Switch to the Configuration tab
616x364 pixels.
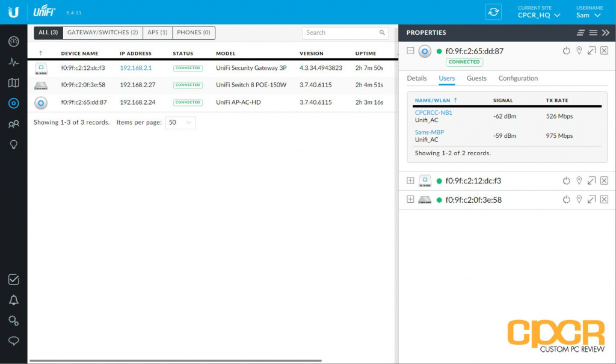point(518,78)
